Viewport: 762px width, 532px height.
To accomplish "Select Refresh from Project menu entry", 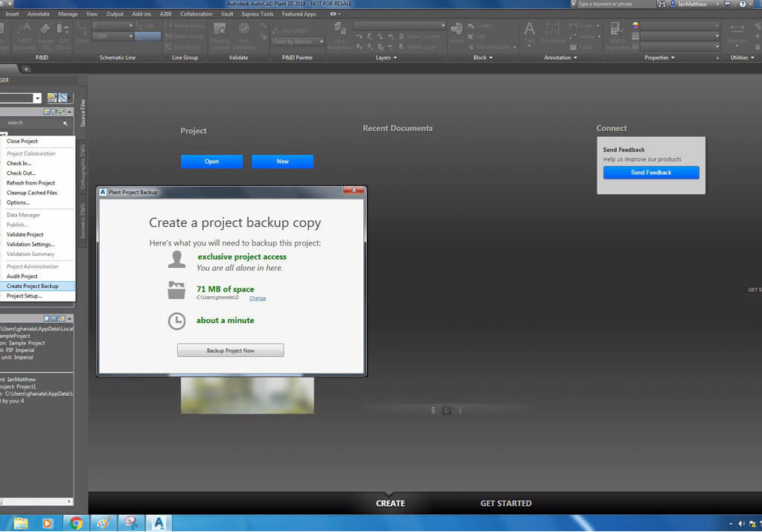I will click(37, 183).
